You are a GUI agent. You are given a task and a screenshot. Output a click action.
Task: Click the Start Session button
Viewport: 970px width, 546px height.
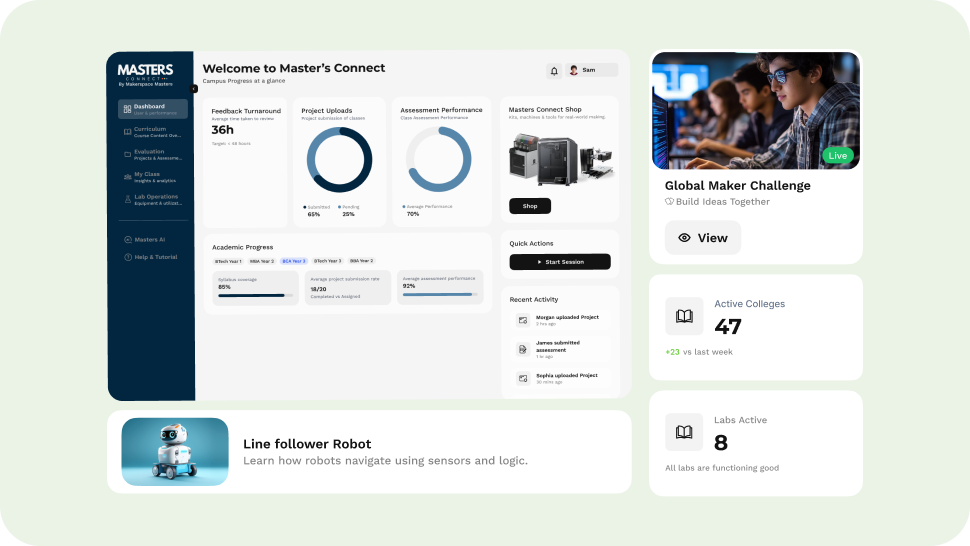(x=560, y=262)
